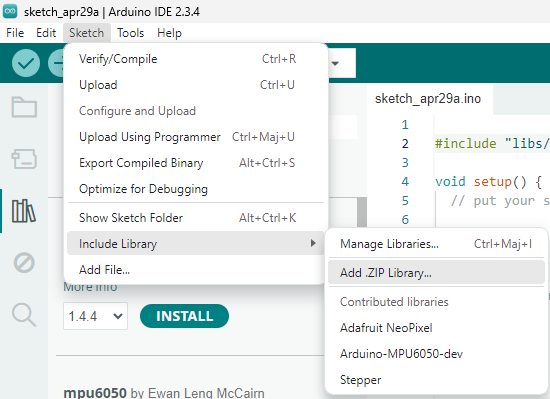Viewport: 550px width, 399px height.
Task: Click the #include line in editor
Action: click(x=492, y=143)
